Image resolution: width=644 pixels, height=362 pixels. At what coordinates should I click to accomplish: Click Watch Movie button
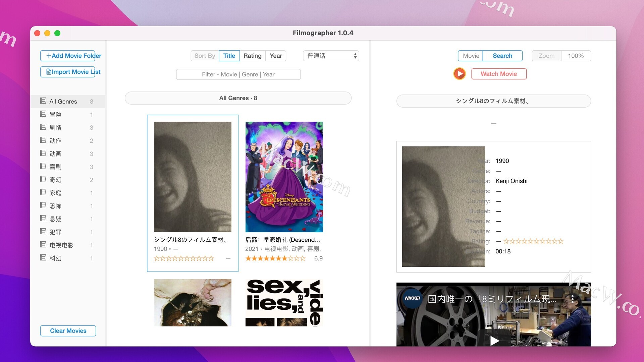point(498,73)
